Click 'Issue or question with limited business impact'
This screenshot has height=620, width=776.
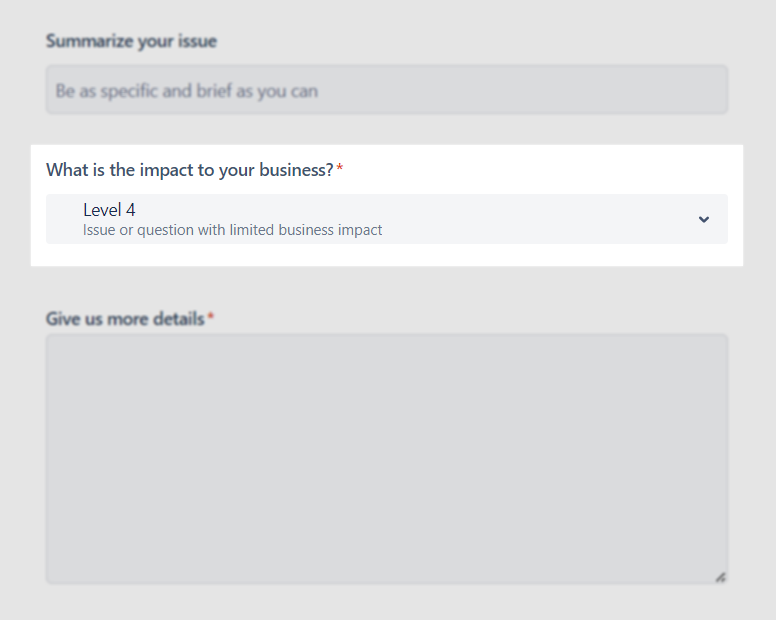tap(232, 230)
